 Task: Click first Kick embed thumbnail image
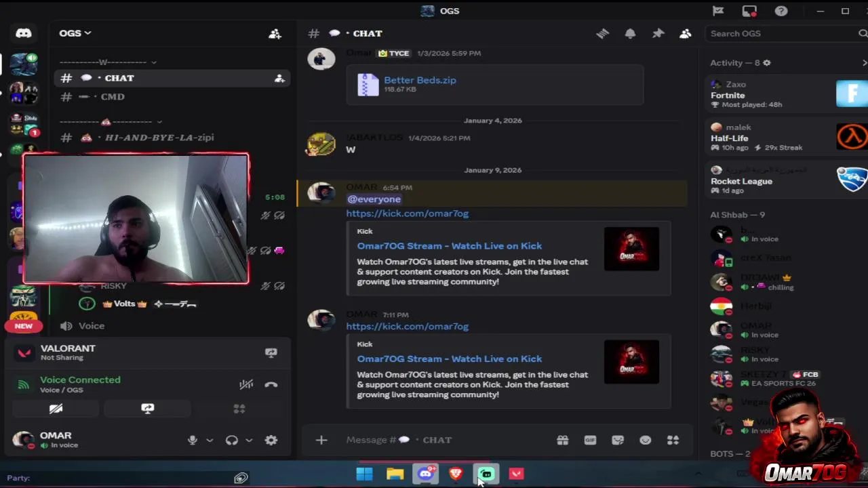[x=631, y=249]
